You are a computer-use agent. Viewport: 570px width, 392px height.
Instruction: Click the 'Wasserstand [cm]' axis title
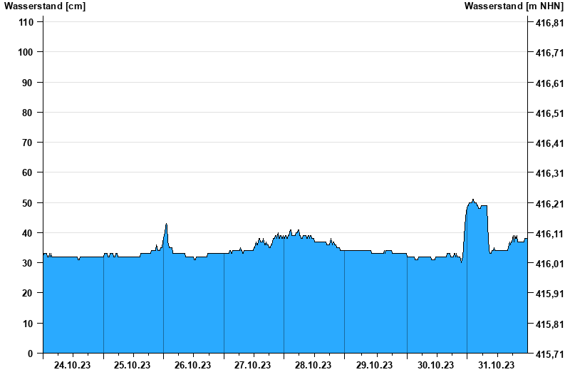(45, 6)
